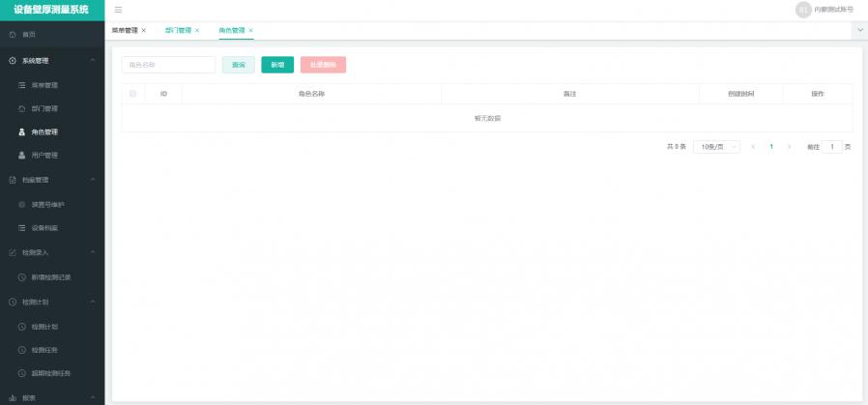Image resolution: width=868 pixels, height=405 pixels.
Task: Open the 10条/页 page size dropdown
Action: pyautogui.click(x=716, y=147)
